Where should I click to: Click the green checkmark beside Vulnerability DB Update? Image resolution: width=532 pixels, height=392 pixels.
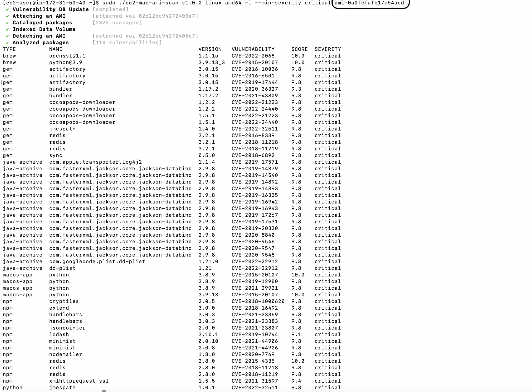[7, 10]
